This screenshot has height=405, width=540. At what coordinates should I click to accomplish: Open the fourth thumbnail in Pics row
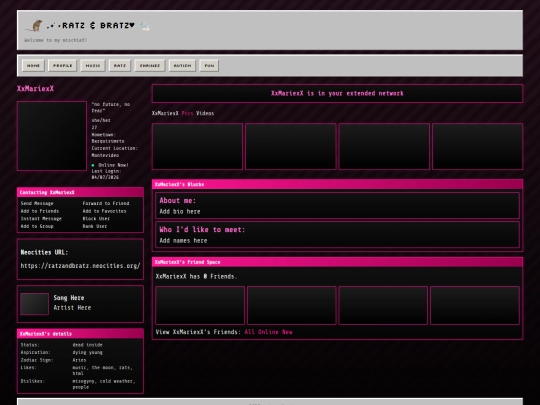(x=478, y=146)
